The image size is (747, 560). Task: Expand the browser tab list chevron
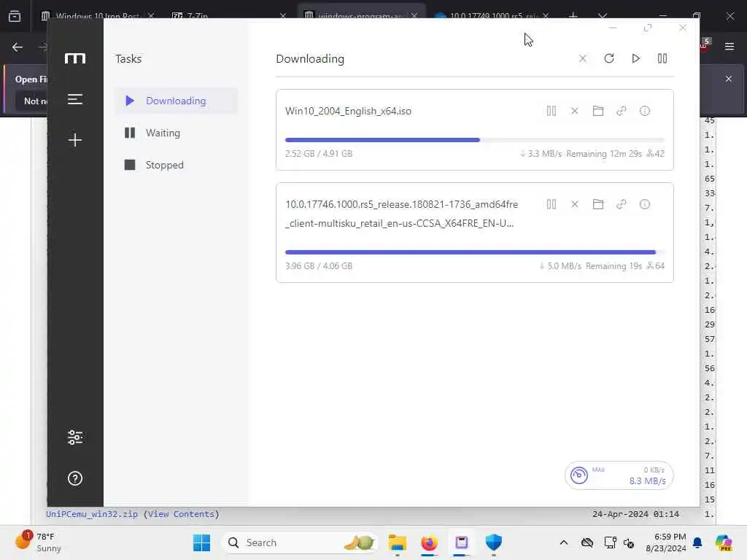coord(603,16)
